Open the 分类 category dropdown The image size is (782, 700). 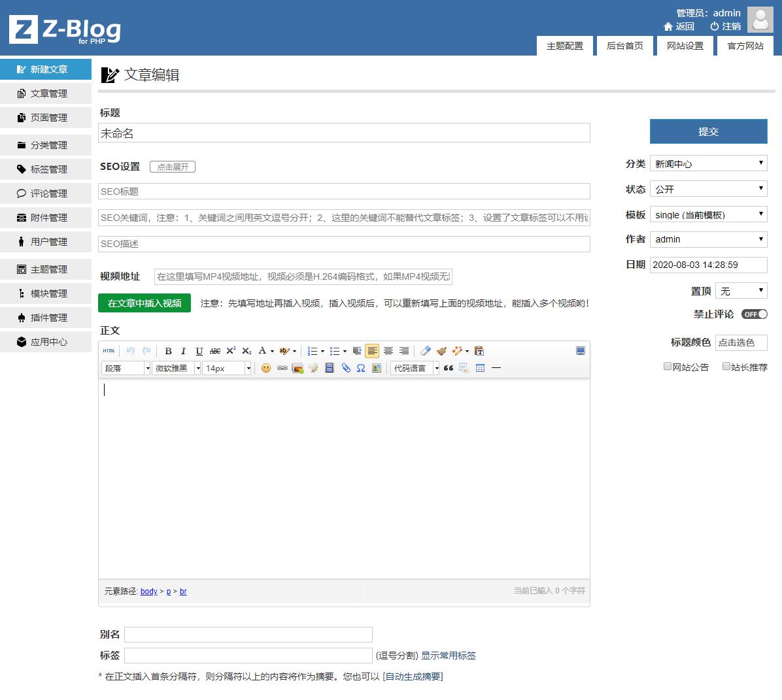(708, 163)
